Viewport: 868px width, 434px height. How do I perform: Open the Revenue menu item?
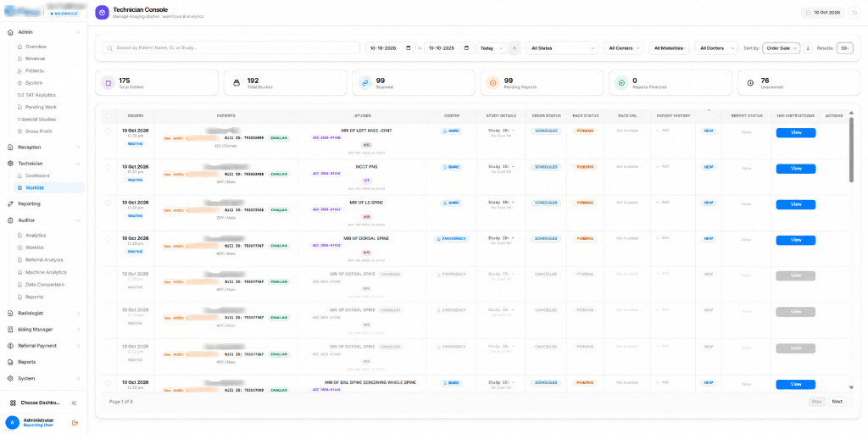35,58
